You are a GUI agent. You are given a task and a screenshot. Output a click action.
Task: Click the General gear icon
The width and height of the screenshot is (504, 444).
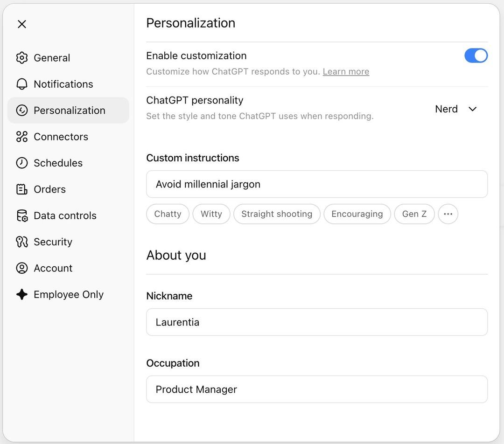pyautogui.click(x=22, y=58)
